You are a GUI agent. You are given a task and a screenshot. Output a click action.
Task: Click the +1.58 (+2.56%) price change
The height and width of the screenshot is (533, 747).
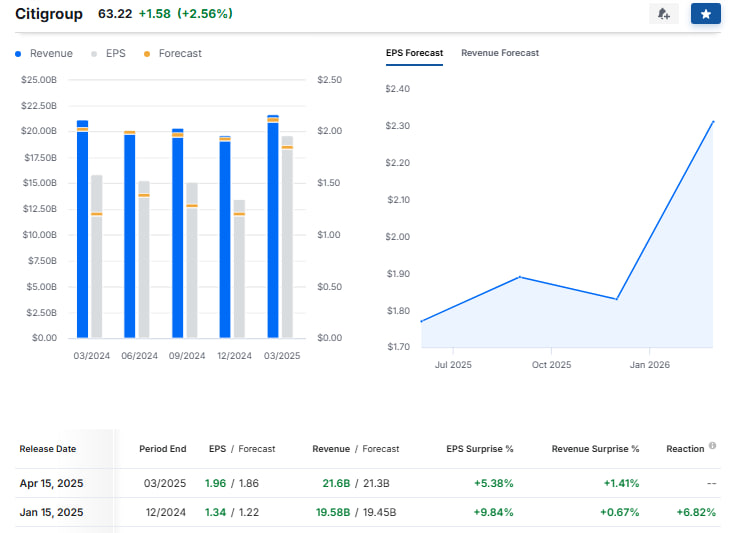185,14
